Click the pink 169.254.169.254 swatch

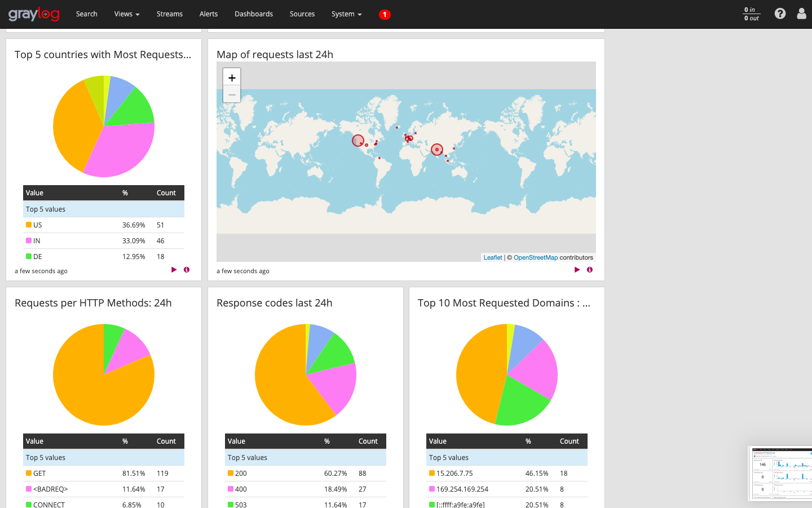click(x=432, y=489)
